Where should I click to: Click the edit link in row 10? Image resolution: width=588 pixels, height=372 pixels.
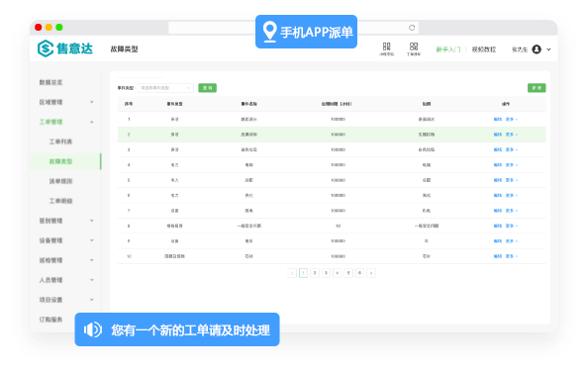pos(498,256)
